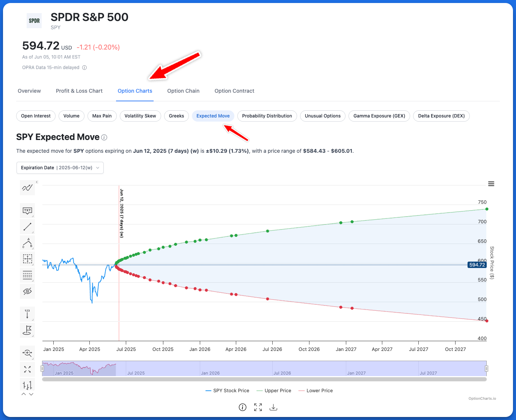Image resolution: width=516 pixels, height=420 pixels.
Task: Click info icon next to SPY Expected Move
Action: [104, 137]
